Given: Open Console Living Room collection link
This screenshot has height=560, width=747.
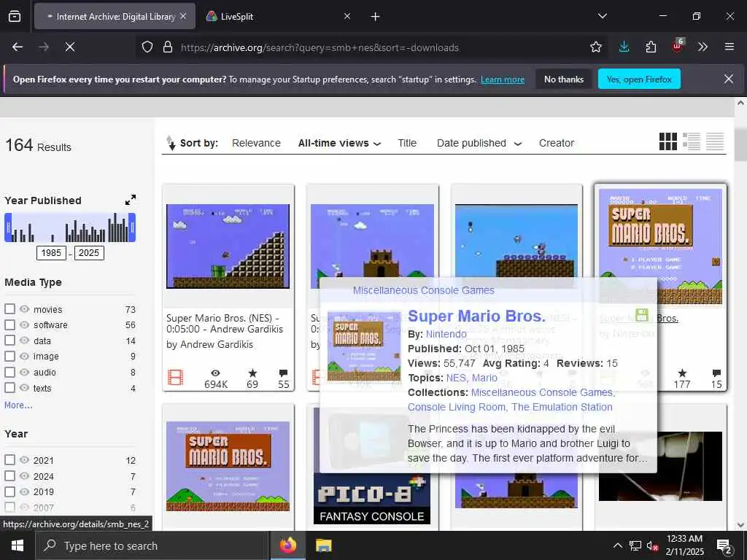Looking at the screenshot, I should point(457,407).
